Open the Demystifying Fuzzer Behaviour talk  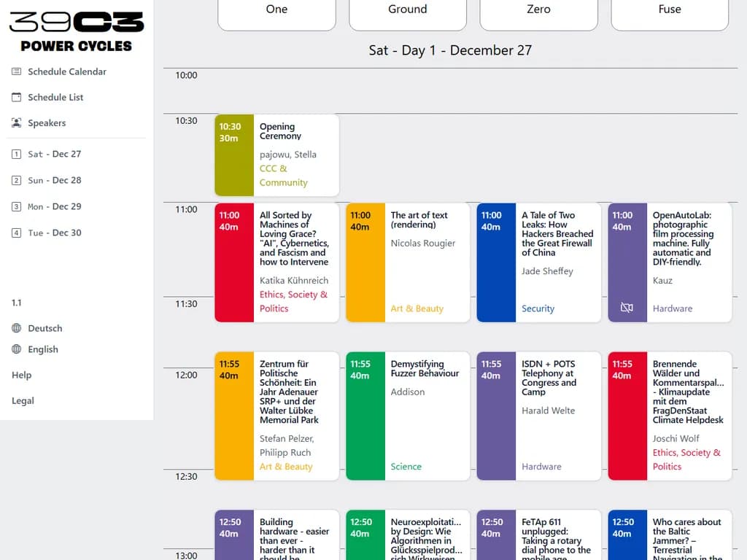click(425, 369)
